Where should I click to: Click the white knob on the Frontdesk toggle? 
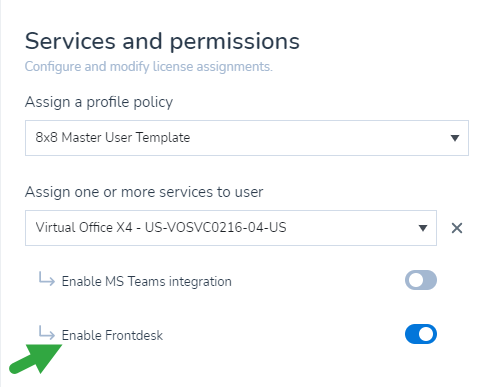427,334
